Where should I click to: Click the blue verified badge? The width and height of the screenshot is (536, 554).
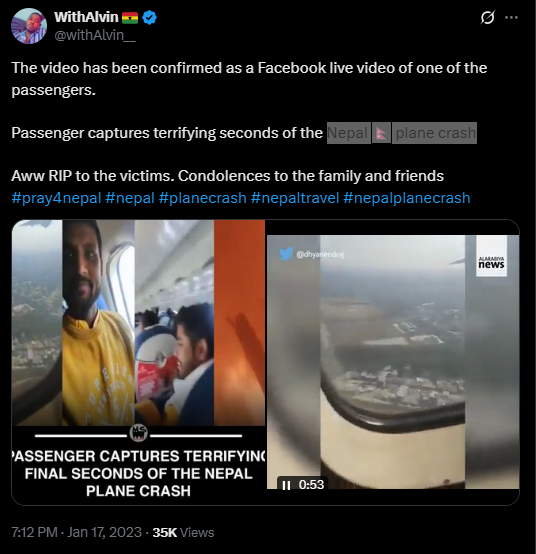point(149,17)
